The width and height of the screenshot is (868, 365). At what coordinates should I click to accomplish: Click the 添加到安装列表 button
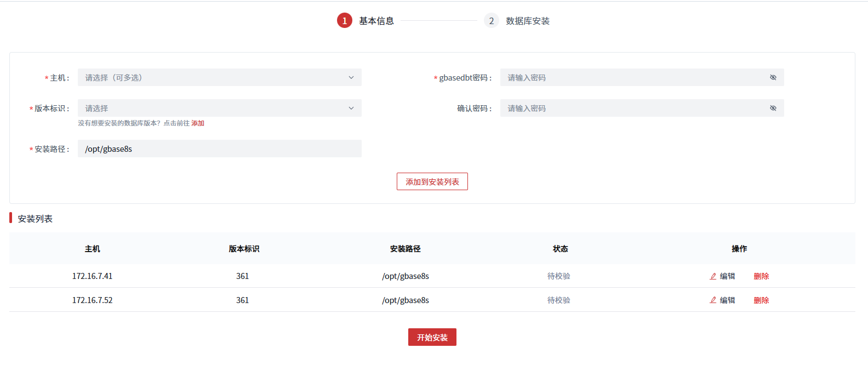coord(432,182)
